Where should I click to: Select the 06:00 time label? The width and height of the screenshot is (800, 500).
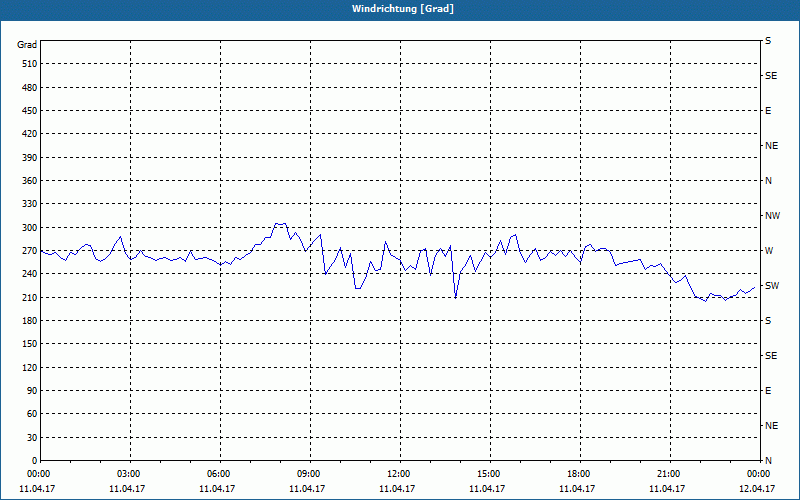pos(220,474)
